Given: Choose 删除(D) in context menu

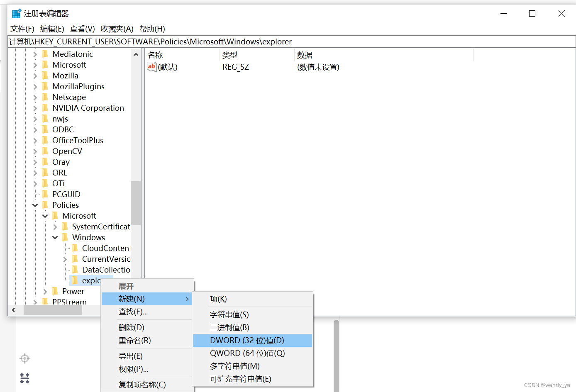Looking at the screenshot, I should (x=147, y=328).
